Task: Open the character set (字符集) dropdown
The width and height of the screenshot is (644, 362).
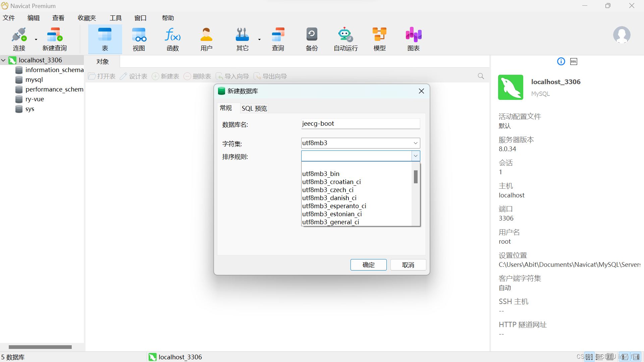Action: click(x=416, y=143)
